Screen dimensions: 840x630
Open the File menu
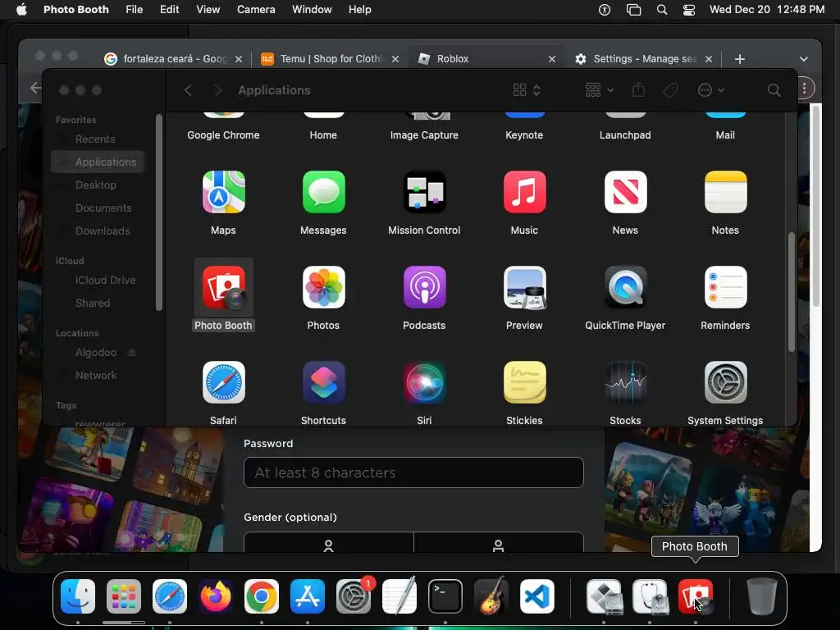coord(134,10)
